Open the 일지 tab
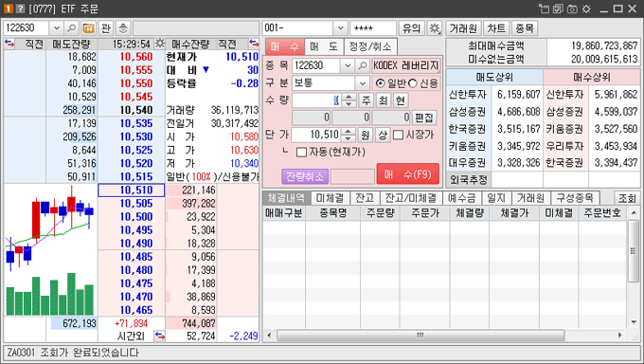Viewport: 644px width, 364px height. (x=496, y=198)
